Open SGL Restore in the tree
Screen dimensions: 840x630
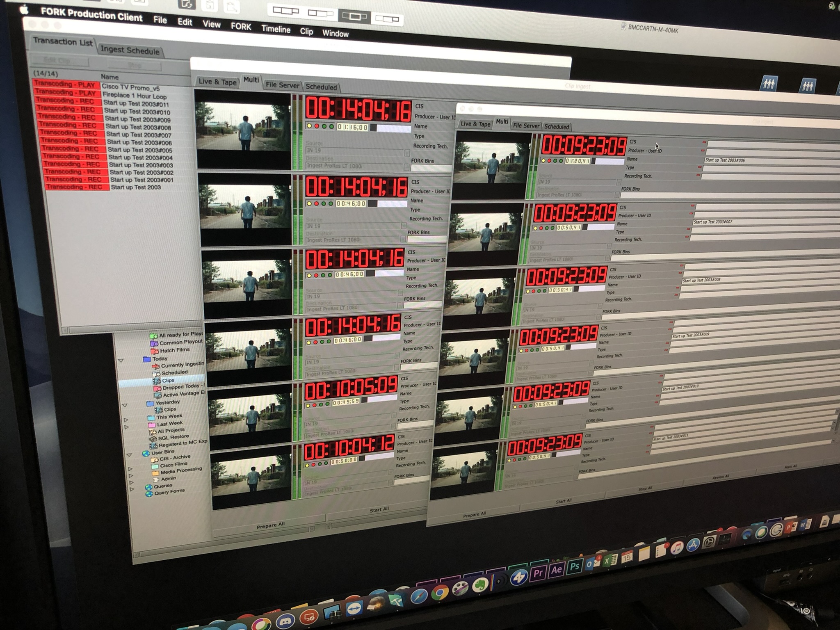(x=173, y=437)
